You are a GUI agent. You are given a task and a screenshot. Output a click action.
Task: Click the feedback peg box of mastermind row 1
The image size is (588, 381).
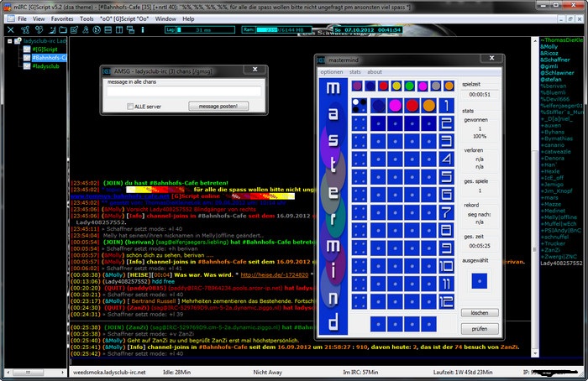point(360,106)
